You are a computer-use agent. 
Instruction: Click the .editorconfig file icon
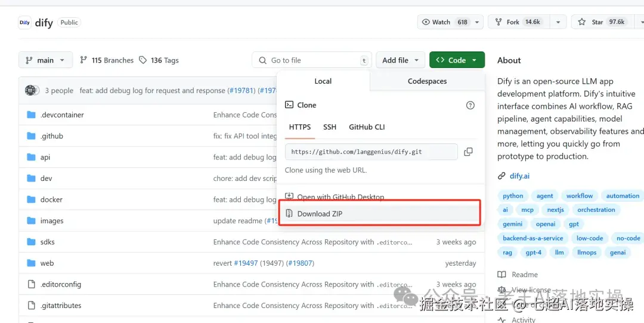[31, 284]
